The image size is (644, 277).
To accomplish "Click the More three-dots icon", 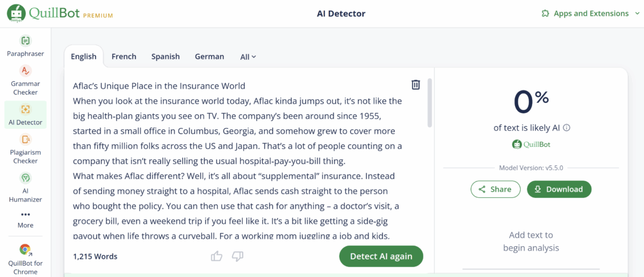I will point(25,214).
